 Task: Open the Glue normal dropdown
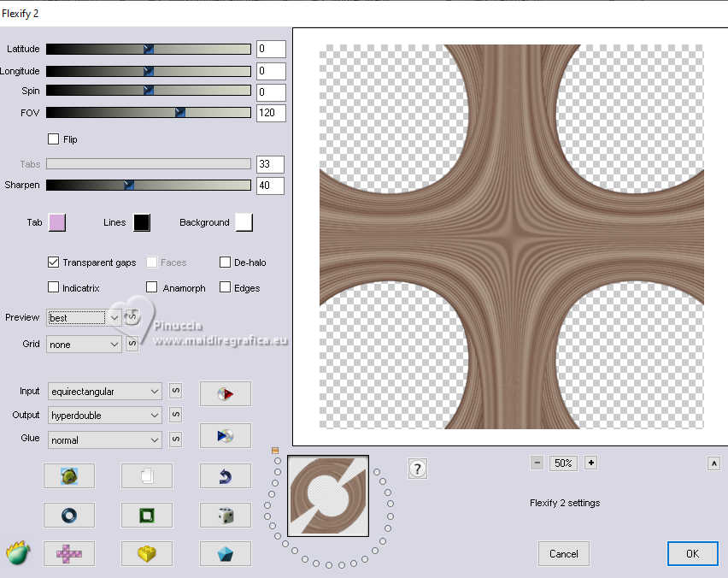104,440
